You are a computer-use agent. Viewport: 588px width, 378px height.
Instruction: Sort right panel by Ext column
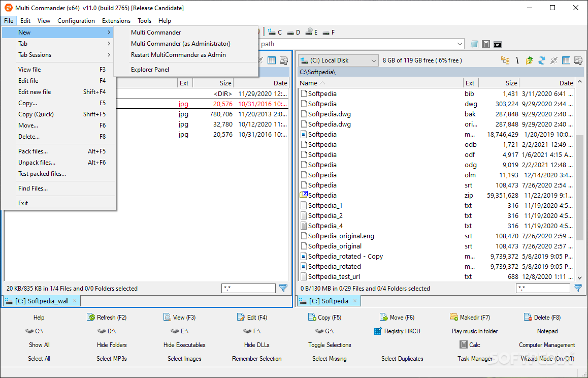coord(471,83)
